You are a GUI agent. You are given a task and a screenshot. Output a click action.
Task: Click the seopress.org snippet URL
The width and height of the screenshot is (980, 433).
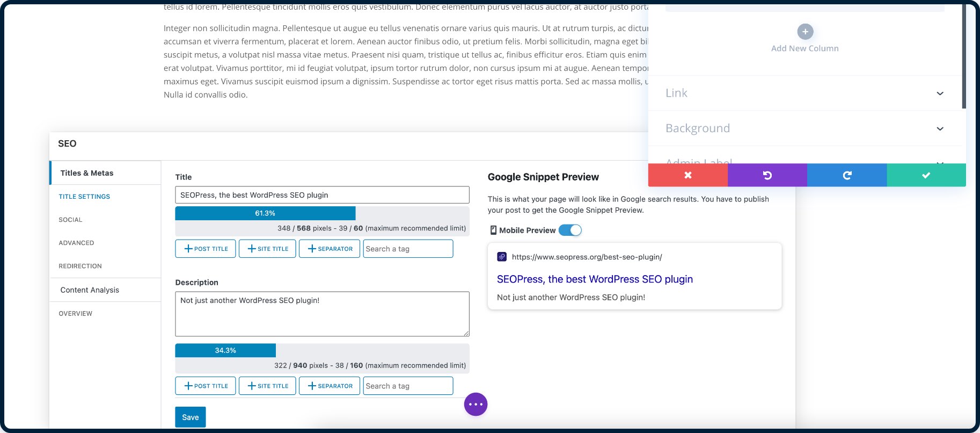tap(587, 257)
